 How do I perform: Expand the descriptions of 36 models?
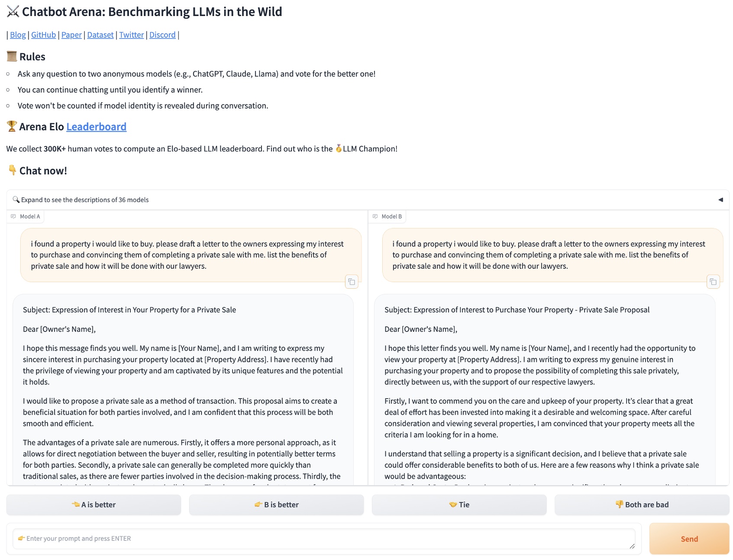point(85,200)
